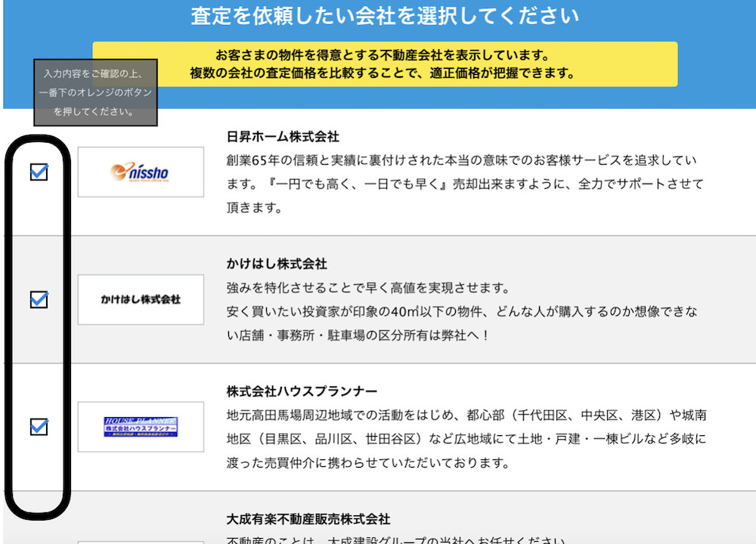This screenshot has width=756, height=544.
Task: Uncheck the 株式会社ハウスプランナー checkbox
Action: coord(39,426)
